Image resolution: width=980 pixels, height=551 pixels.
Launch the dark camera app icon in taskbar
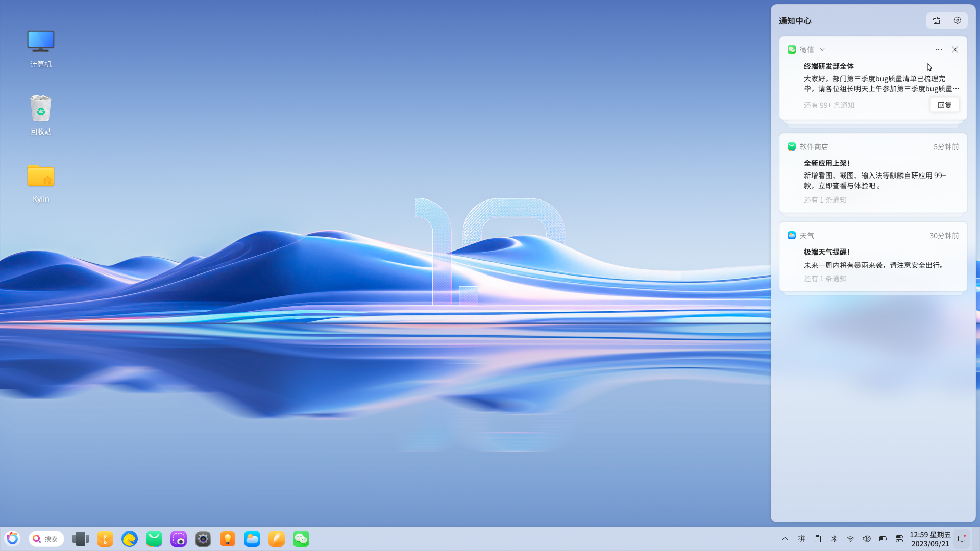(x=203, y=539)
